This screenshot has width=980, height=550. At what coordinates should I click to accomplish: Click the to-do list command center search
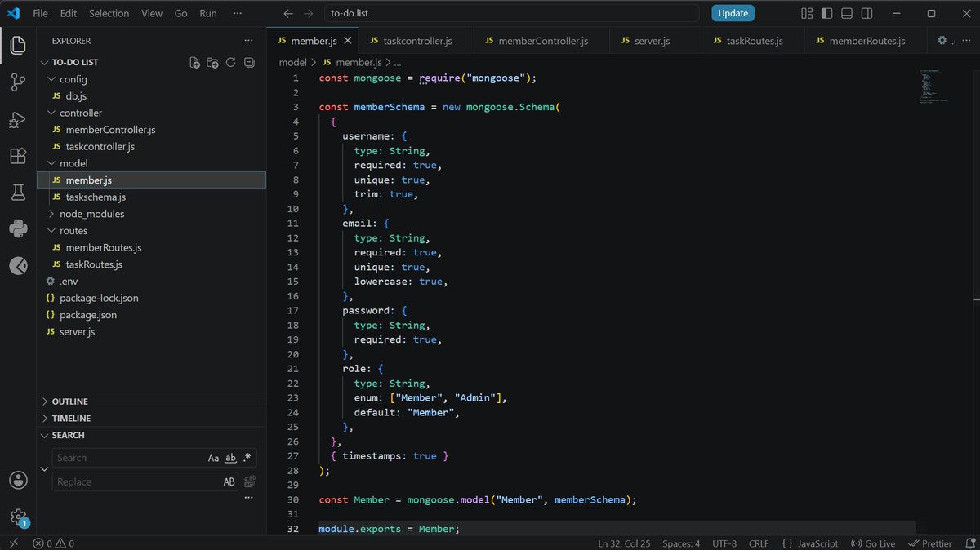511,13
